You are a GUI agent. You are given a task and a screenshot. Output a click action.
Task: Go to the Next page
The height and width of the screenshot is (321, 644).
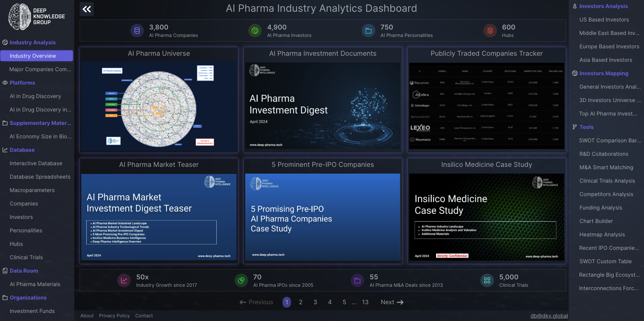coord(392,302)
